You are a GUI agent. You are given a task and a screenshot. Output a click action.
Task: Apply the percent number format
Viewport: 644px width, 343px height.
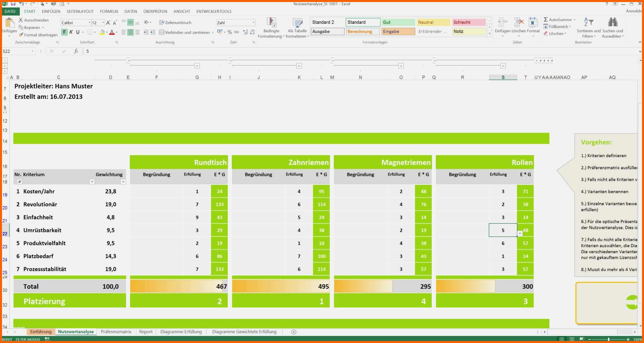click(230, 32)
